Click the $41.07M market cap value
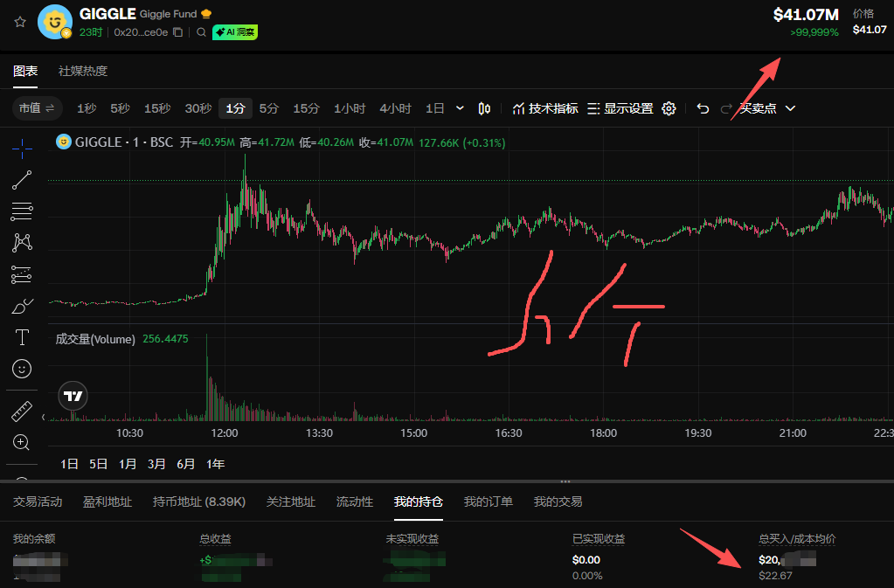 coord(806,15)
